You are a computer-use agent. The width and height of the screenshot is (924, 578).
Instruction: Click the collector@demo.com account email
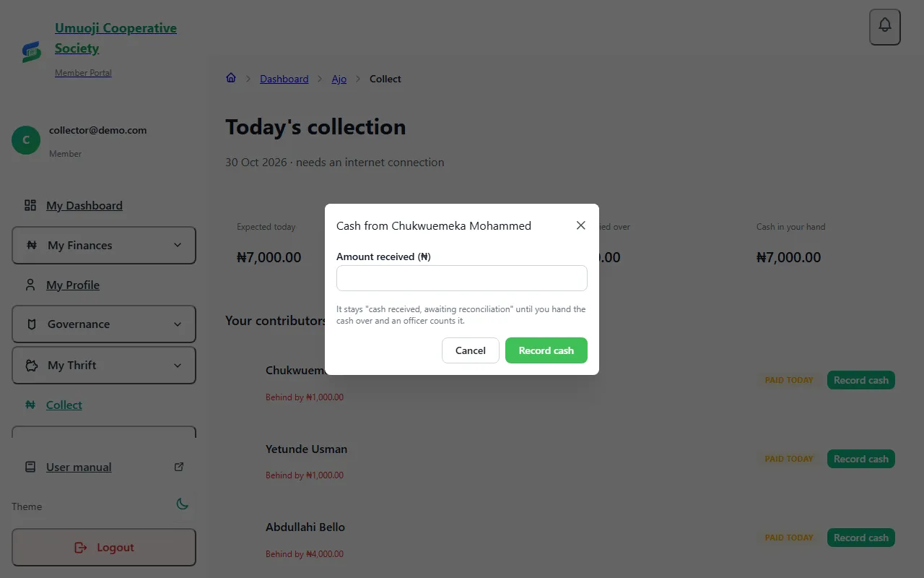tap(98, 130)
